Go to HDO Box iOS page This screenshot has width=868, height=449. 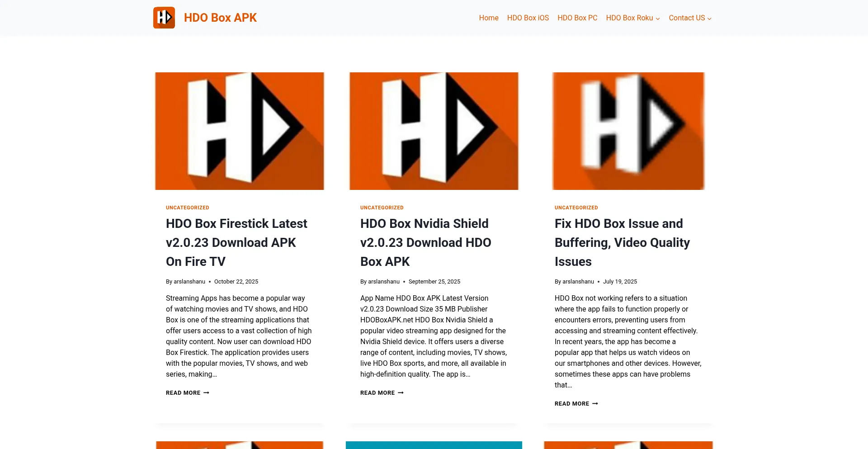click(x=528, y=18)
